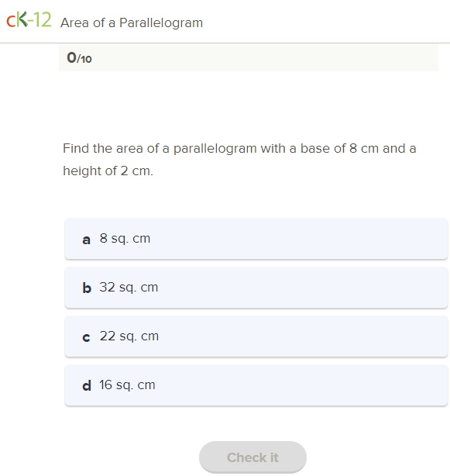The image size is (450, 476).
Task: Click the bold letter d label
Action: pyautogui.click(x=87, y=385)
